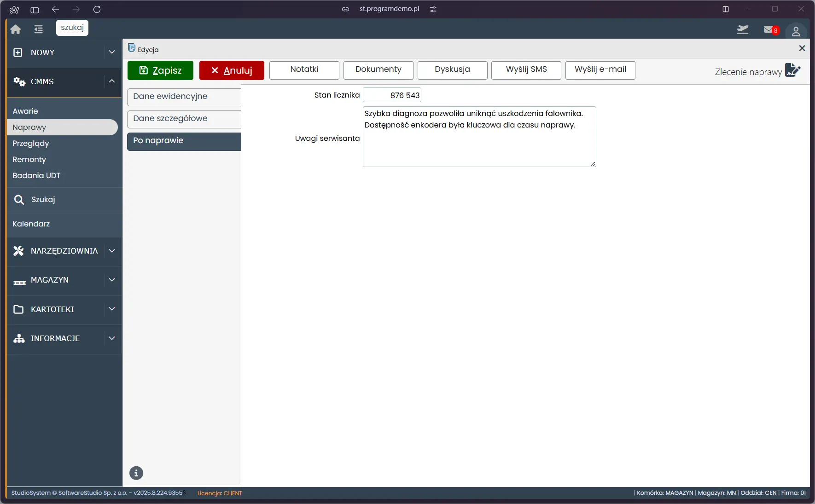Screen dimensions: 815x504
Task: Click the home icon in top bar
Action: (16, 29)
